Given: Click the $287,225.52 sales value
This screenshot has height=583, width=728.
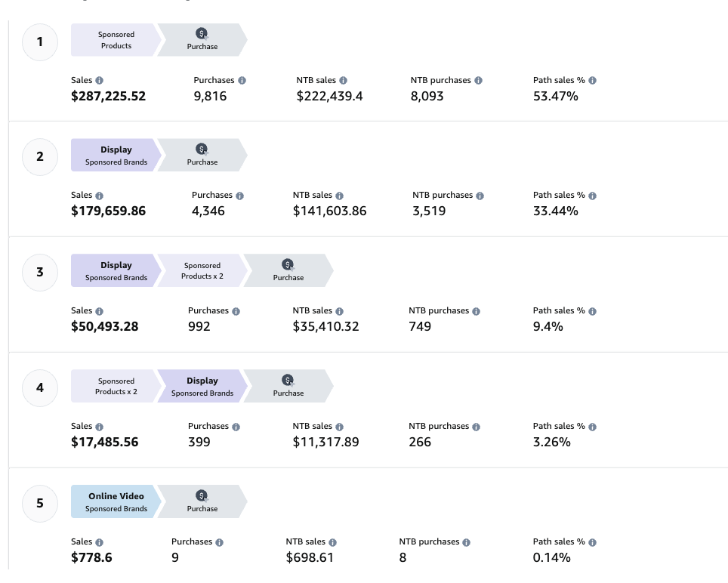Looking at the screenshot, I should pos(108,97).
